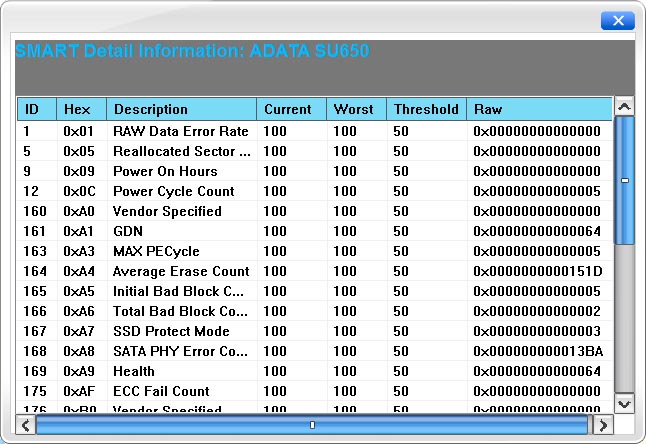Image resolution: width=646 pixels, height=444 pixels.
Task: Select the SSD Protect Mode row
Action: pyautogui.click(x=315, y=331)
